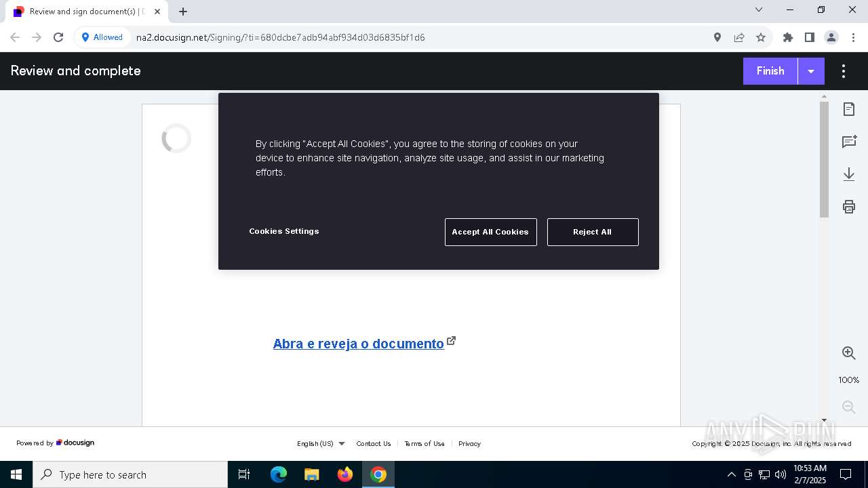This screenshot has height=488, width=868.
Task: Open the Chrome menu
Action: 853,37
